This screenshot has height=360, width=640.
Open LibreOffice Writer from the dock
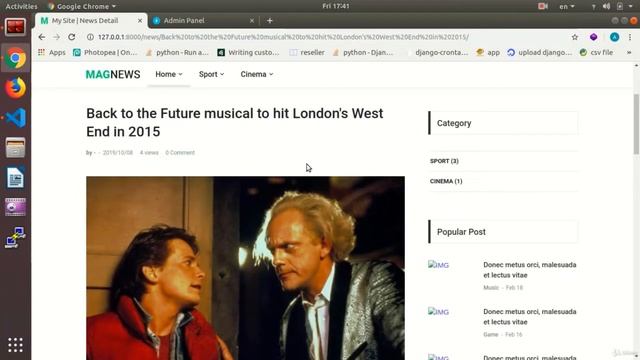(x=16, y=178)
